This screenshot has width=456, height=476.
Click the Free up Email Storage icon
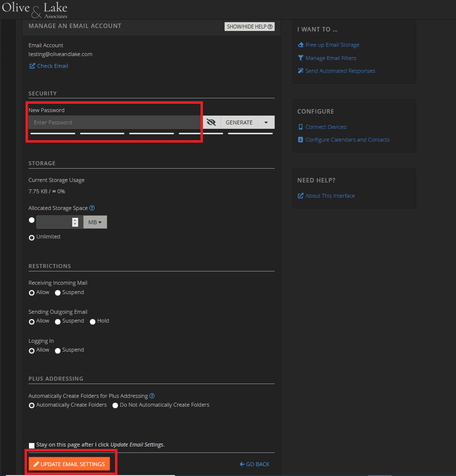tap(300, 45)
